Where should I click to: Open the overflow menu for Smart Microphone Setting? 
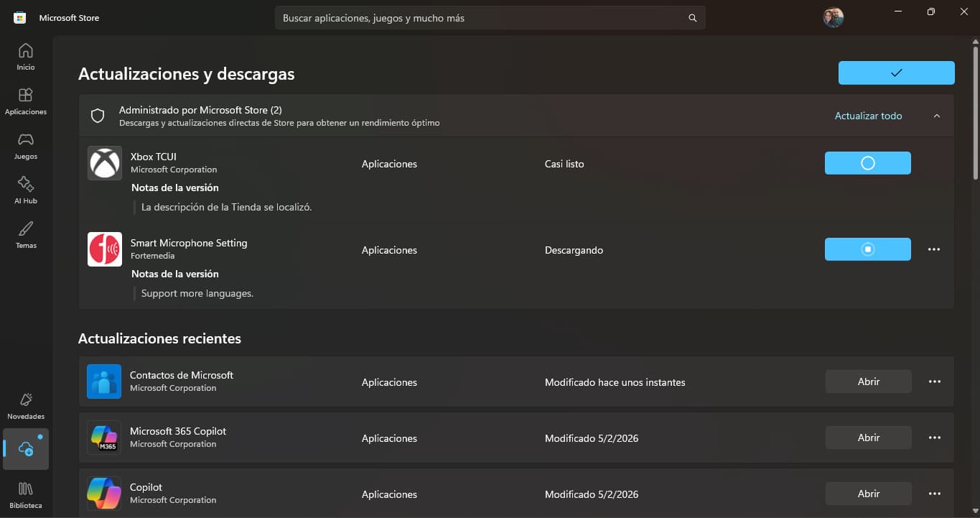pyautogui.click(x=934, y=249)
